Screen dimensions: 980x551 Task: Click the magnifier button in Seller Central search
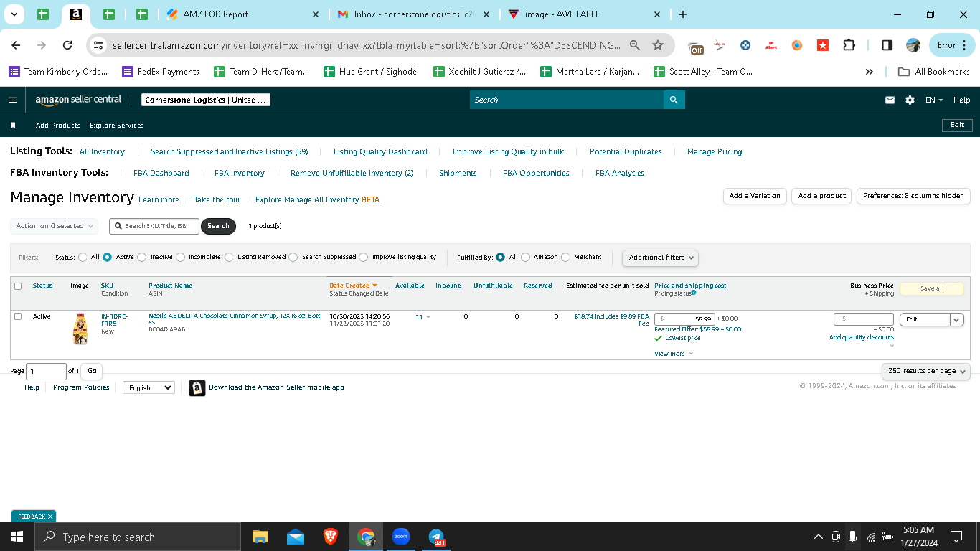click(674, 100)
